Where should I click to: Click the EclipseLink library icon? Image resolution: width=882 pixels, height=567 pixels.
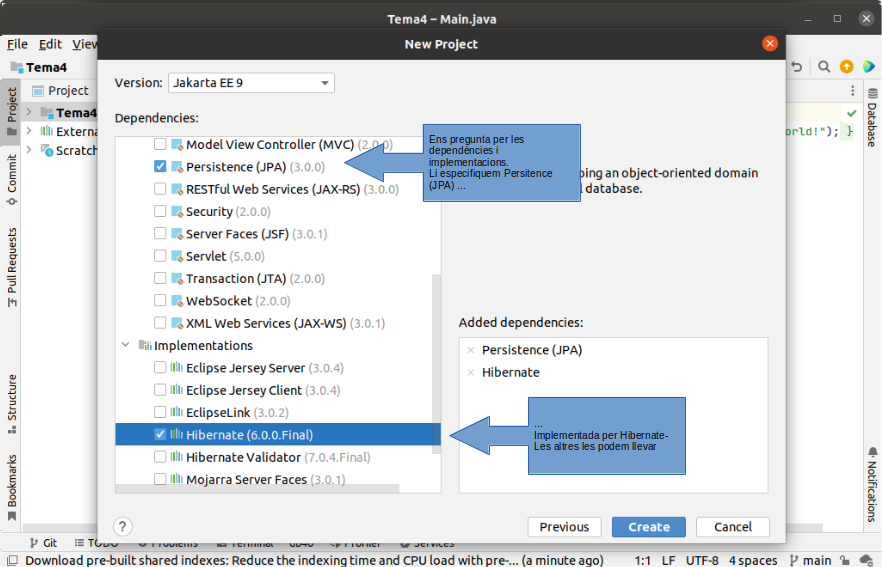[x=177, y=412]
